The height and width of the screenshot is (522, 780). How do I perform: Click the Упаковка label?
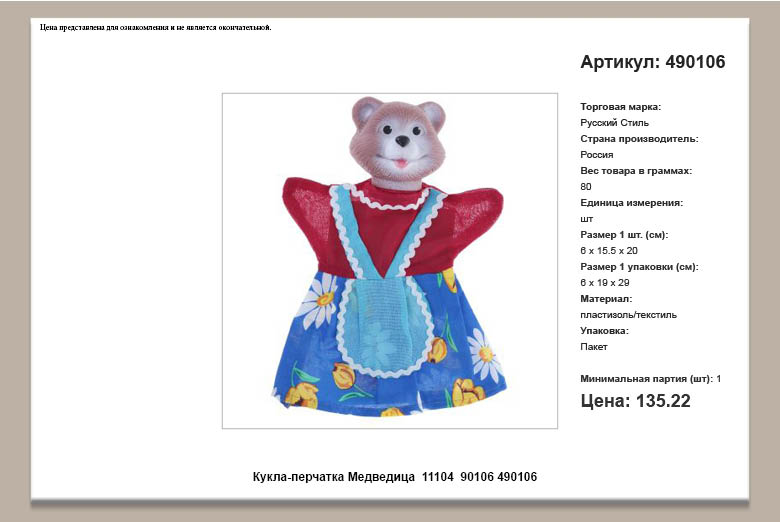(x=604, y=331)
